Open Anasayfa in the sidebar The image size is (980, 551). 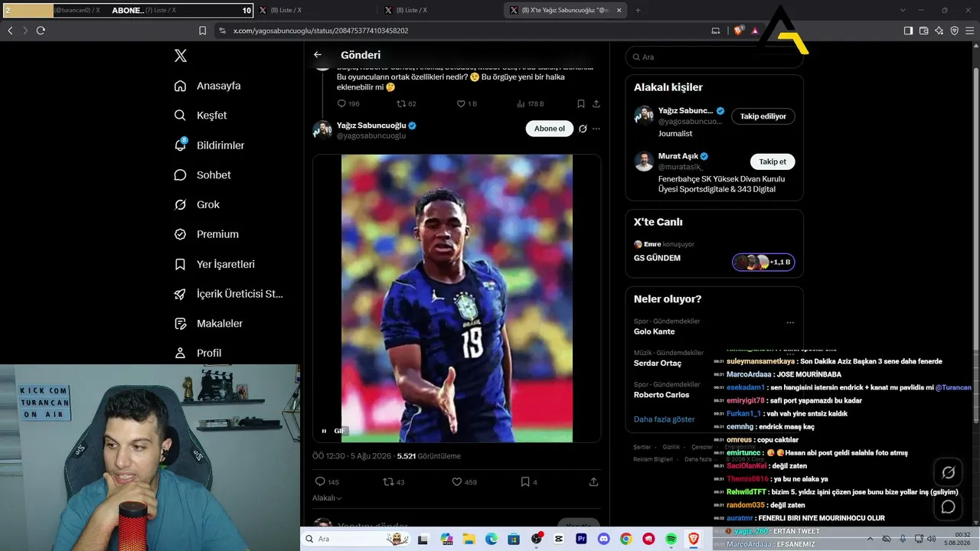(207, 86)
